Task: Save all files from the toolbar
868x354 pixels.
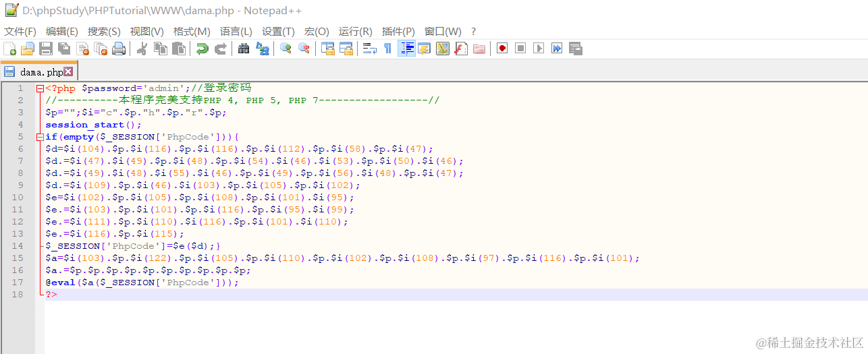Action: 64,49
